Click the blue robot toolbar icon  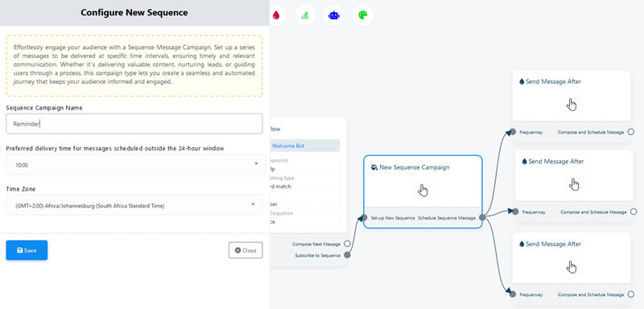click(x=334, y=15)
